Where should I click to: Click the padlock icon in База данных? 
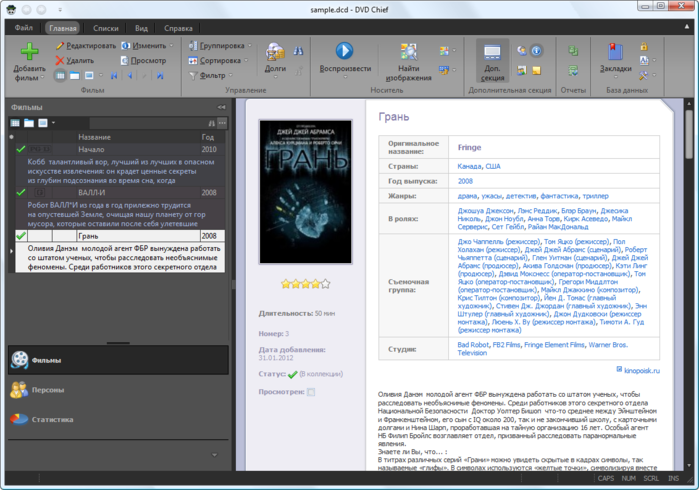tap(644, 46)
